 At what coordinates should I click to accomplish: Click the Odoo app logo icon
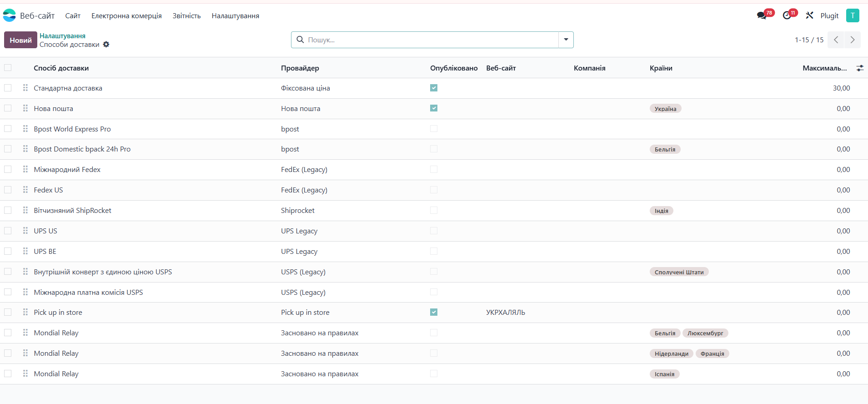coord(10,15)
